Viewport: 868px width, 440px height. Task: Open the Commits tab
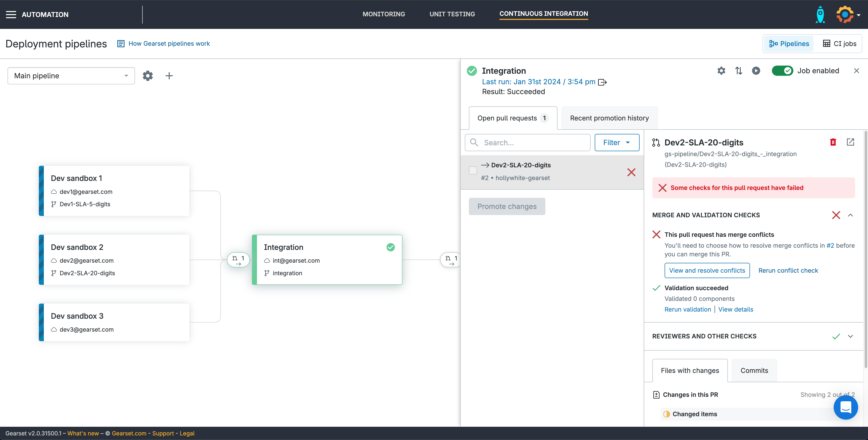(x=754, y=370)
